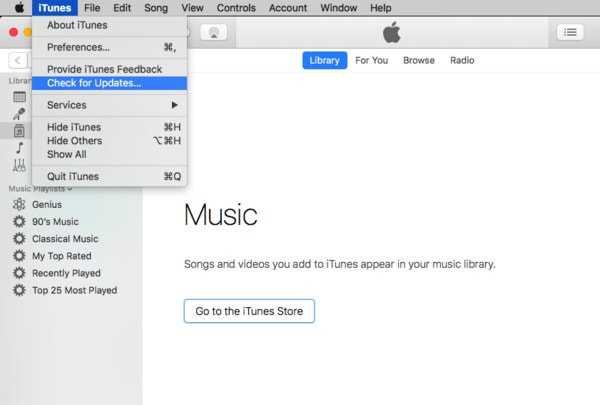
Task: Select the Recently Added sidebar icon
Action: point(20,97)
